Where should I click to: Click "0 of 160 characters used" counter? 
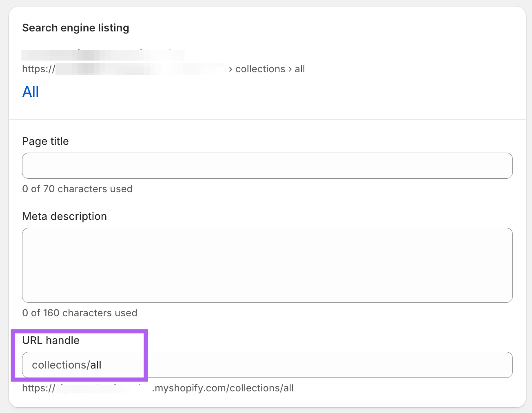[80, 313]
